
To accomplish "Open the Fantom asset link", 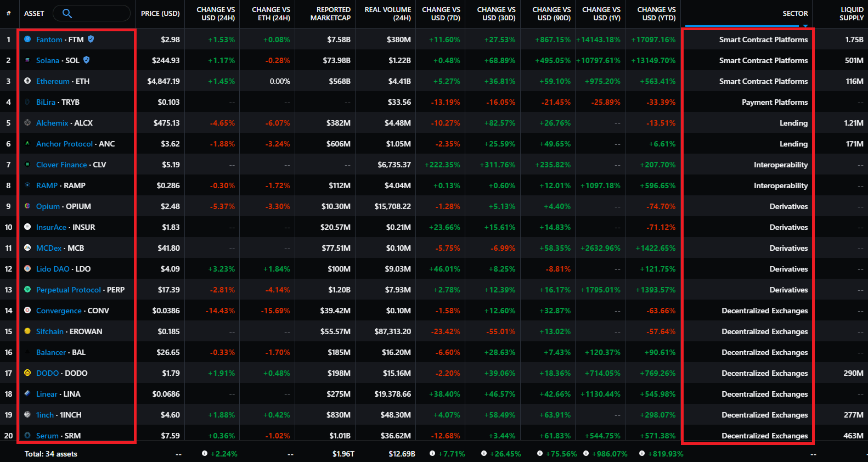I will pyautogui.click(x=49, y=40).
